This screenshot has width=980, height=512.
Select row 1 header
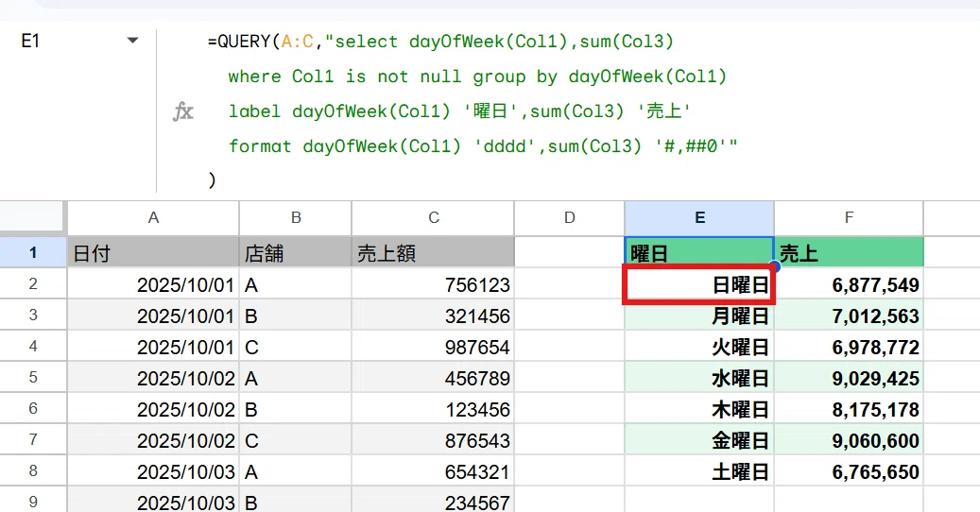33,252
